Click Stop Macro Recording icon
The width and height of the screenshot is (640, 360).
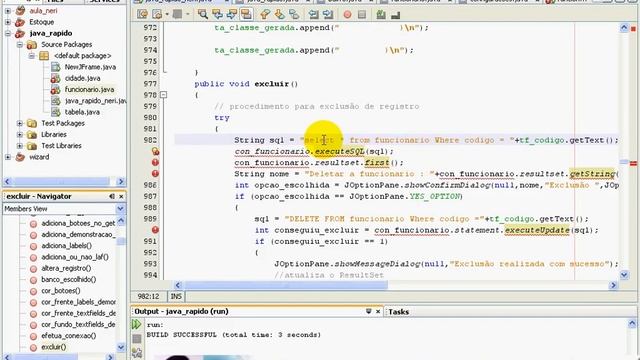tap(362, 15)
